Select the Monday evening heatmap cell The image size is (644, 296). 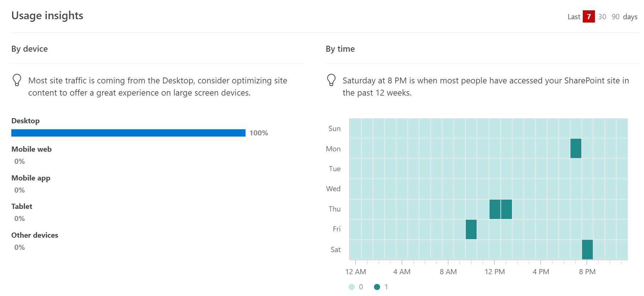point(576,149)
